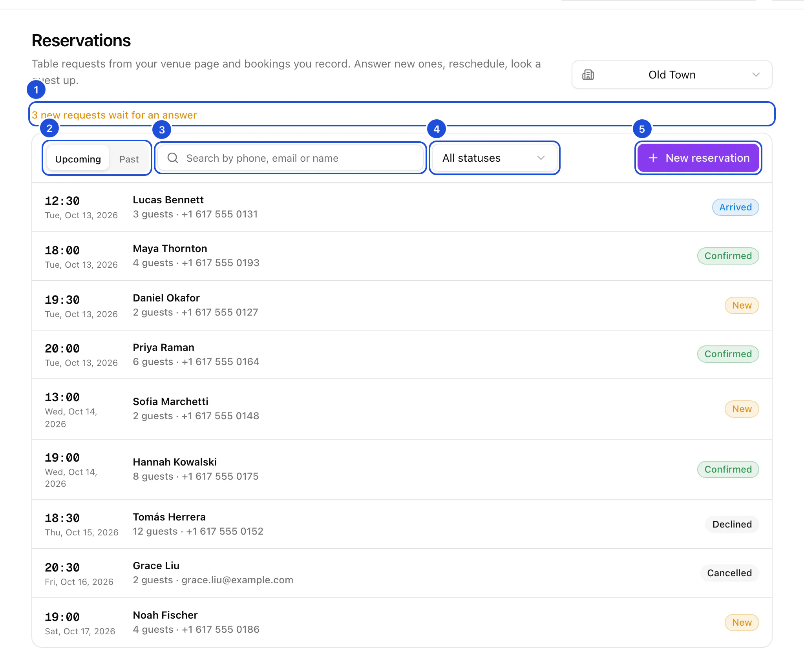Click the Declined status badge
Image resolution: width=804 pixels, height=672 pixels.
pos(732,524)
